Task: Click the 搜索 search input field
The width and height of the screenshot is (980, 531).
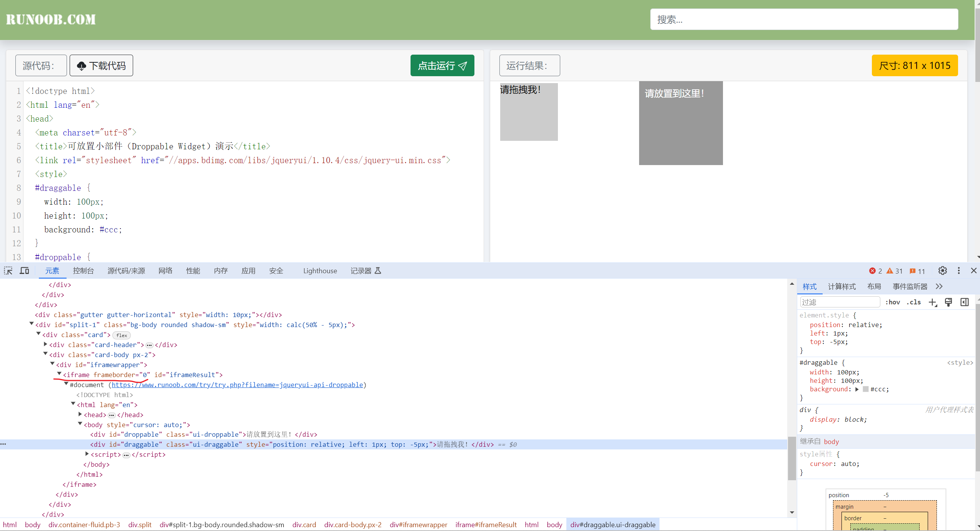Action: pos(804,20)
